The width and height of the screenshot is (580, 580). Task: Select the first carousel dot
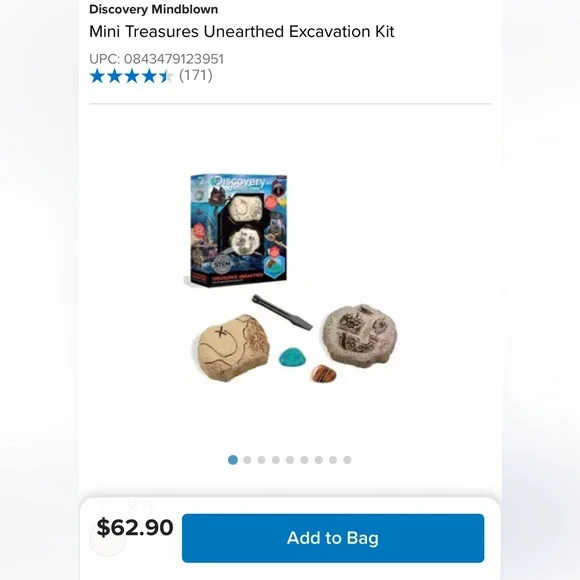[x=233, y=460]
